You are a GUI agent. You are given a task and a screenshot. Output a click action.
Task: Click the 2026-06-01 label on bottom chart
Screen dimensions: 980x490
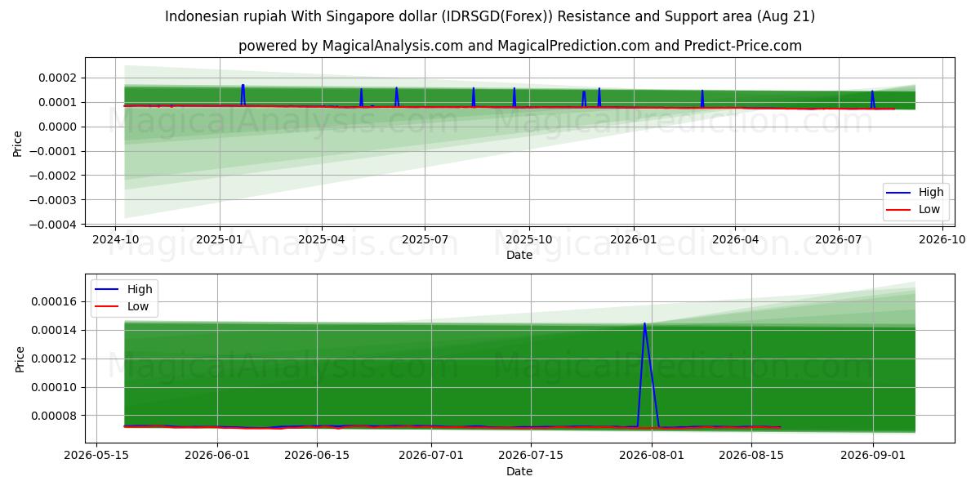217,455
